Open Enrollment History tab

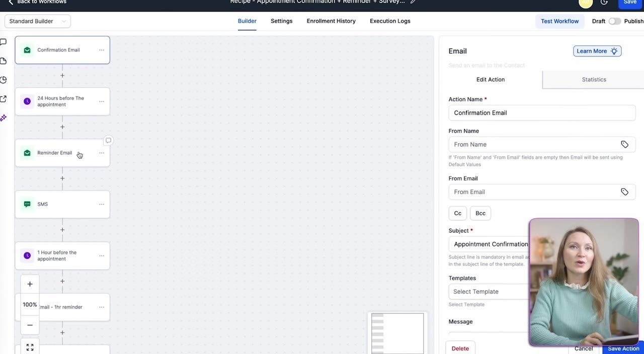(x=331, y=21)
